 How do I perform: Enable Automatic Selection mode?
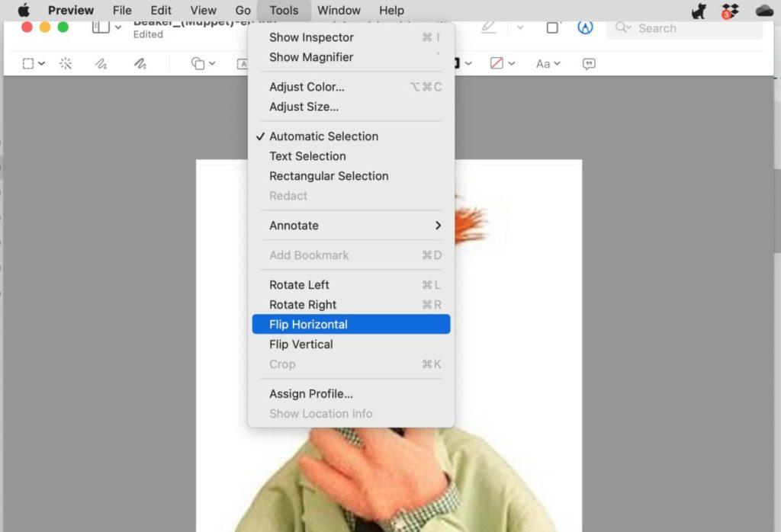[x=323, y=136]
